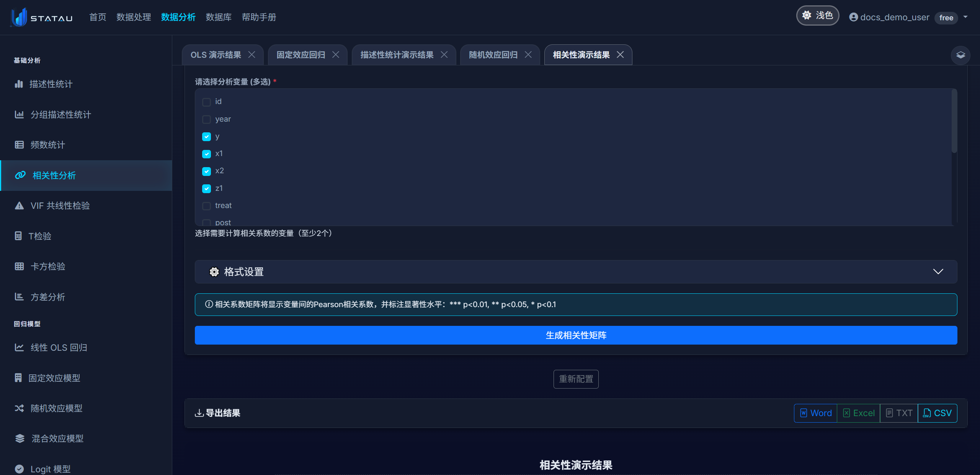Viewport: 980px width, 475px height.
Task: Click the 回归模型 section label
Action: (27, 324)
